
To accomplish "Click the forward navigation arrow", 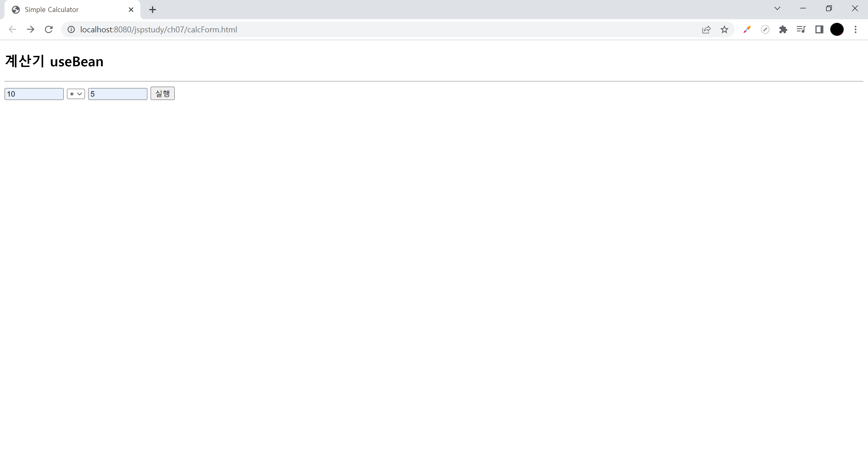I will tap(31, 30).
